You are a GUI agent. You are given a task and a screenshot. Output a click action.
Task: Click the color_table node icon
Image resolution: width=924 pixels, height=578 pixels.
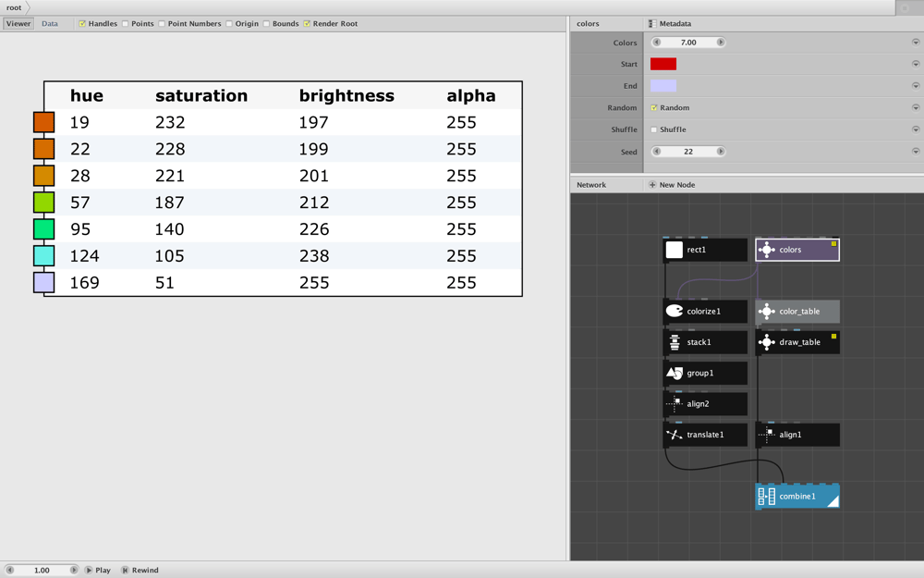tap(766, 311)
